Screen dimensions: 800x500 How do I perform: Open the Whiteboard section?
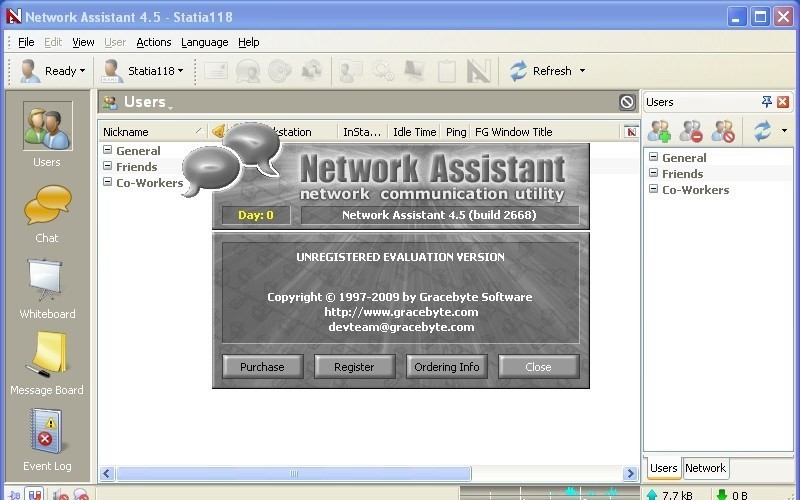[47, 289]
